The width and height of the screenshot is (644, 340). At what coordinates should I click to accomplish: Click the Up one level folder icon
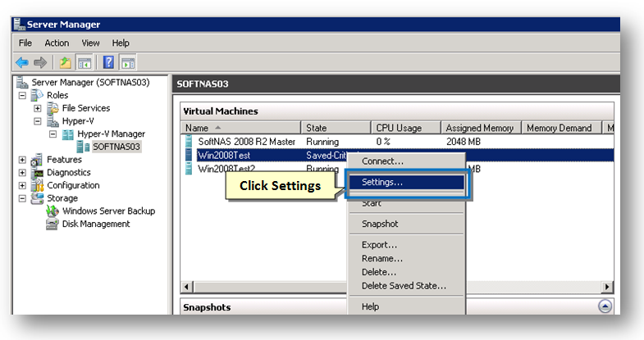(65, 61)
